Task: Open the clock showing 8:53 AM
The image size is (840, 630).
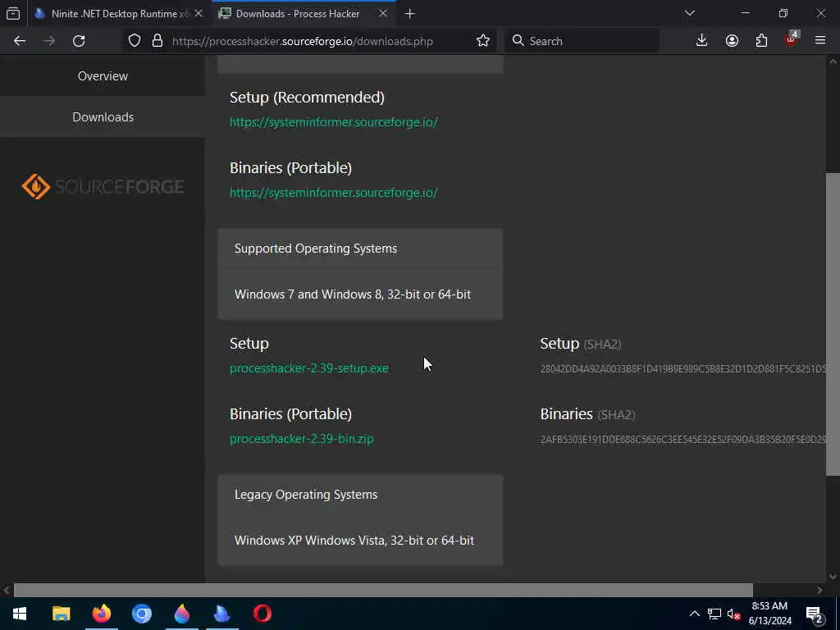Action: coord(769,614)
